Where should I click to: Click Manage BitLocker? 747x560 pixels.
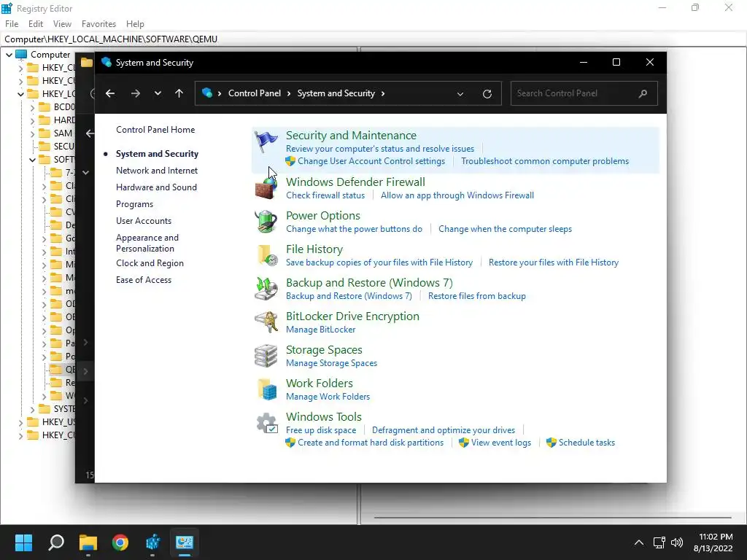[x=321, y=330]
